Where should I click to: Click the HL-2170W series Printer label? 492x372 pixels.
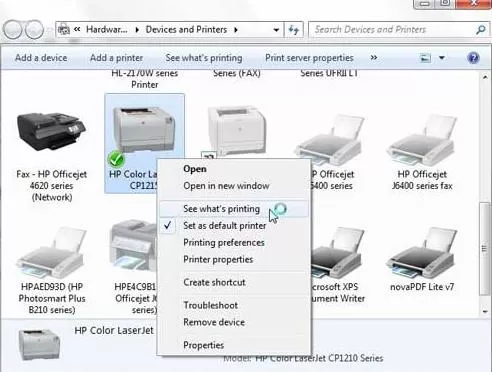[144, 79]
